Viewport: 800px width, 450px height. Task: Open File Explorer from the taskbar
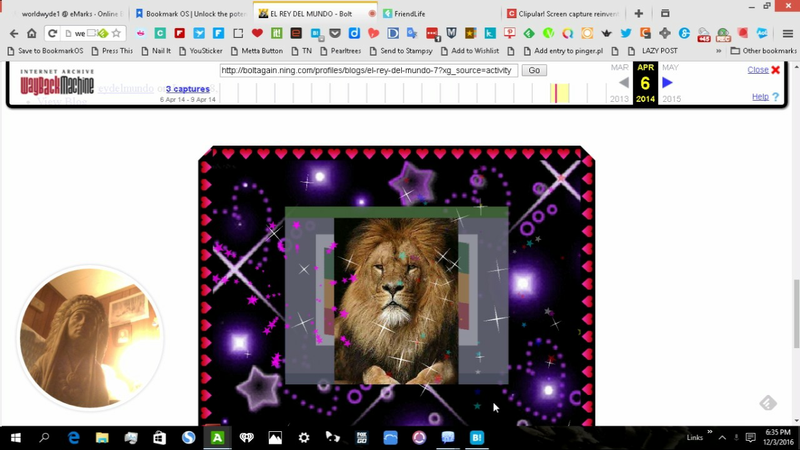coord(103,438)
